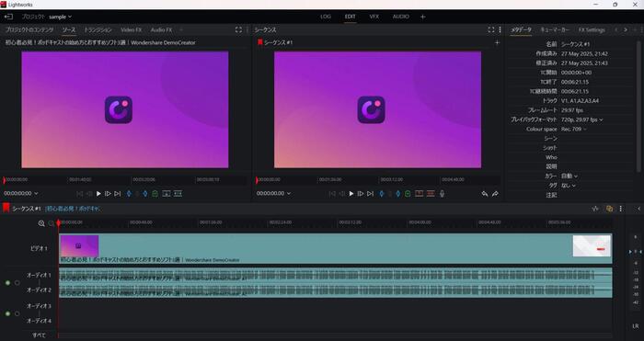Click the orange track sync icon on timeline

pos(609,209)
